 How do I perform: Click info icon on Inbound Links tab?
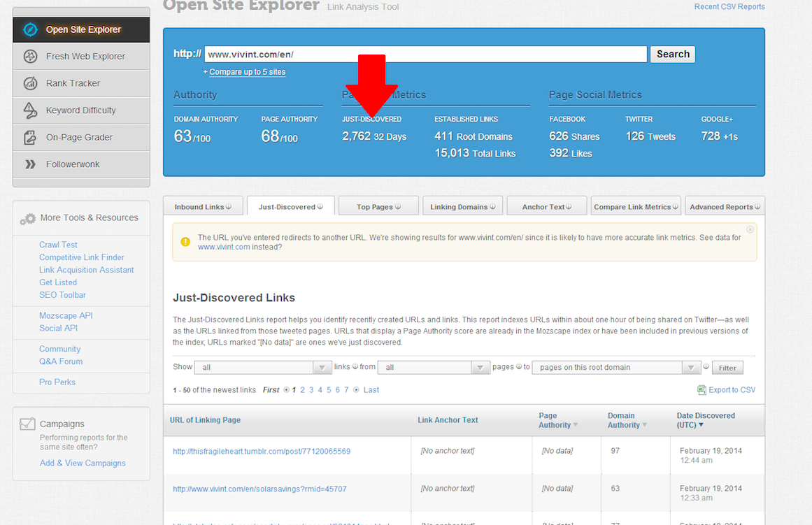[229, 207]
